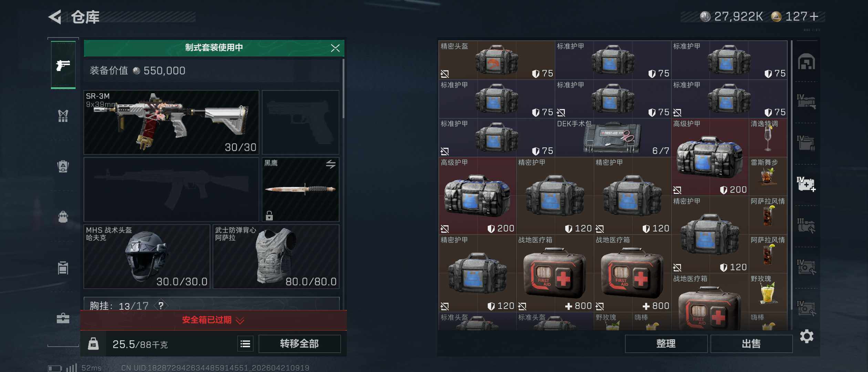Viewport: 868px width, 372px height.
Task: Close the 制式套装使用中 banner
Action: click(x=335, y=48)
